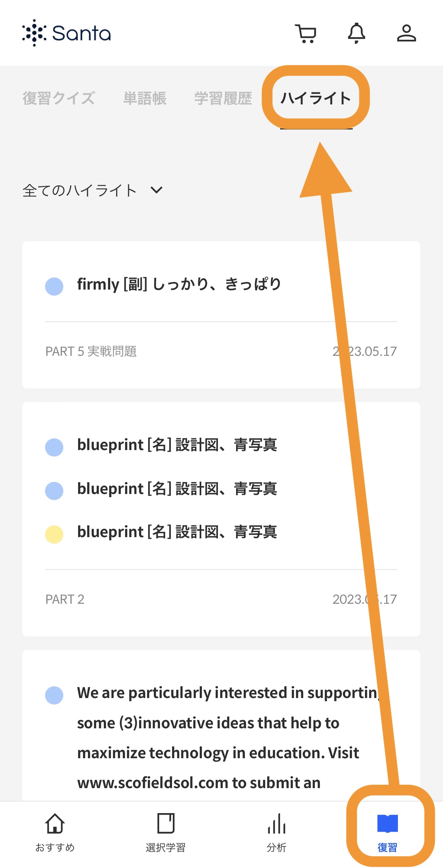This screenshot has height=868, width=443.
Task: Select the ハイライト tab
Action: coord(316,98)
